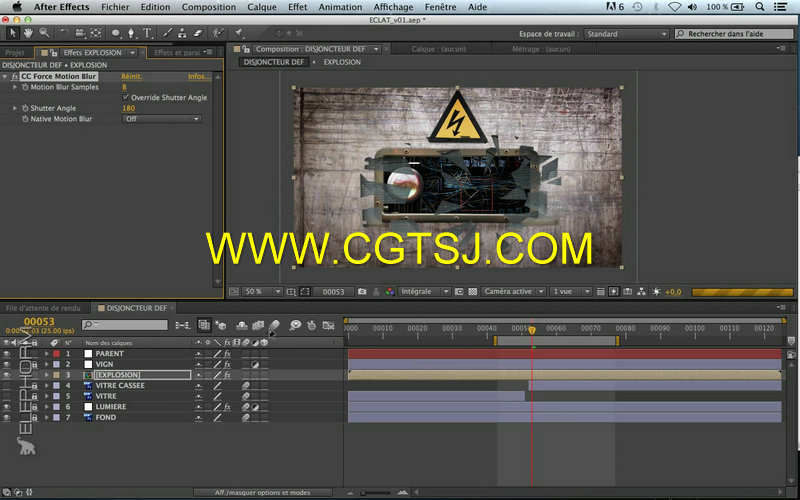The image size is (800, 500).
Task: Select the Pen tool
Action: tap(132, 33)
